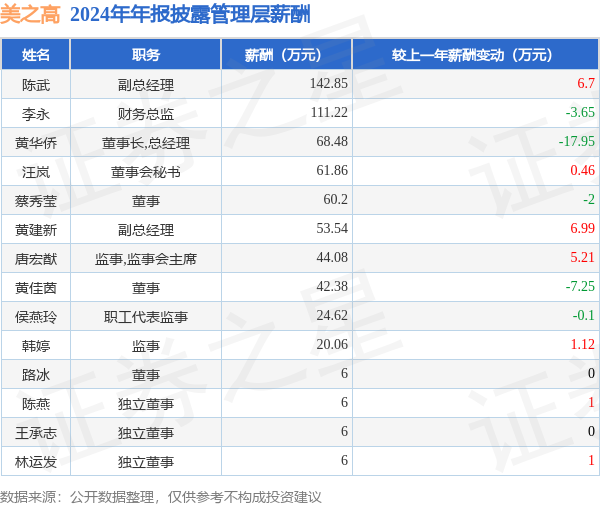Click the change value -3.65
The width and height of the screenshot is (600, 506).
point(580,112)
